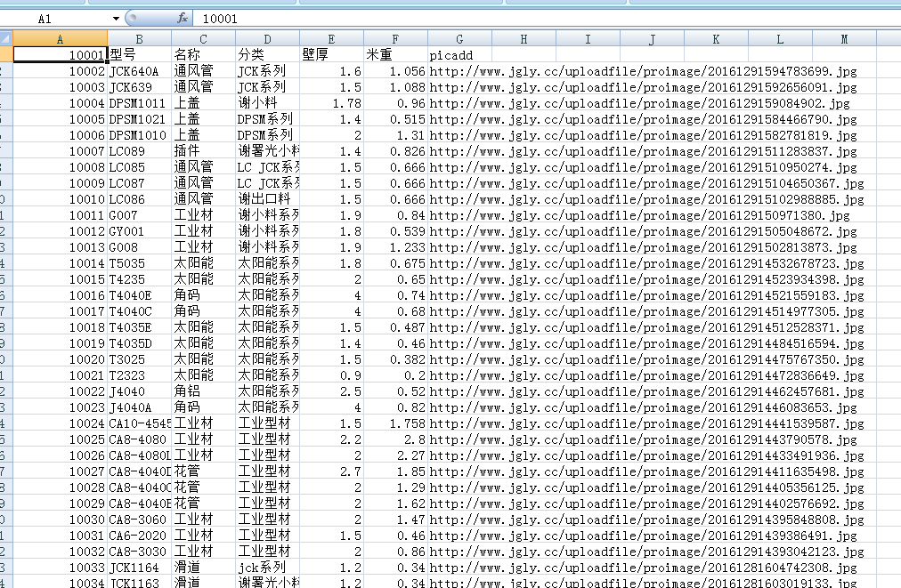Click the insert function fx icon
The height and width of the screenshot is (588, 901).
[x=183, y=19]
